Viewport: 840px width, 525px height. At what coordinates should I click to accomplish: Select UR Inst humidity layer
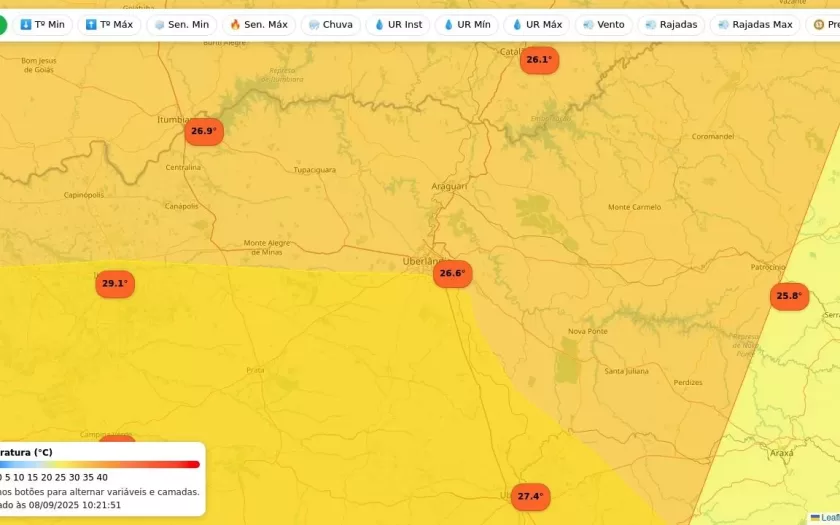pos(398,24)
